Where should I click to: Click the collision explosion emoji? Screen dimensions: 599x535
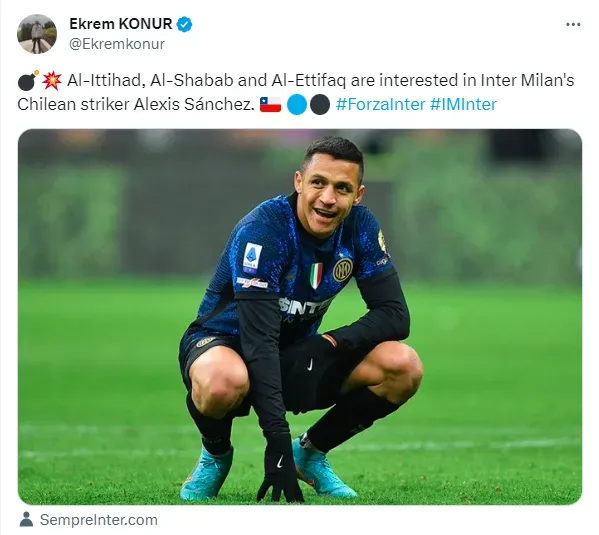tap(52, 81)
